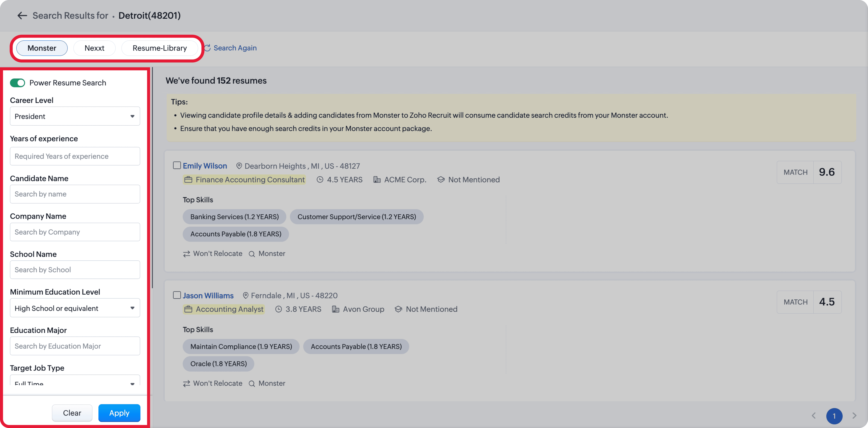Switch to the Nexxt source tab

tap(94, 48)
